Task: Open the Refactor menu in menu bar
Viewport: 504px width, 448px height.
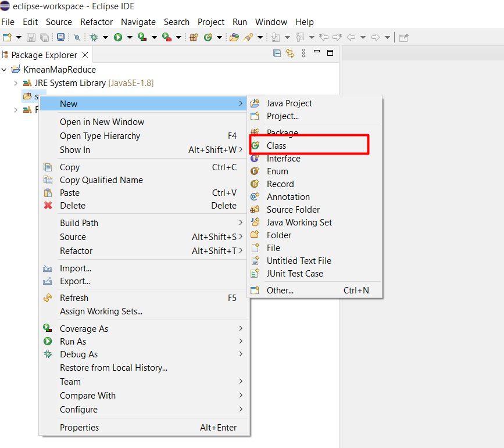Action: tap(96, 22)
